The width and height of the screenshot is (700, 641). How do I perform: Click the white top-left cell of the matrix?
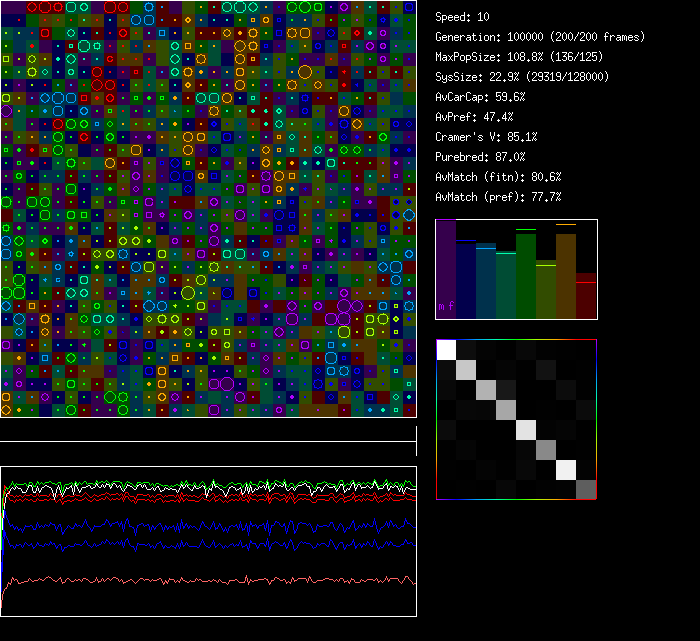pos(446,349)
